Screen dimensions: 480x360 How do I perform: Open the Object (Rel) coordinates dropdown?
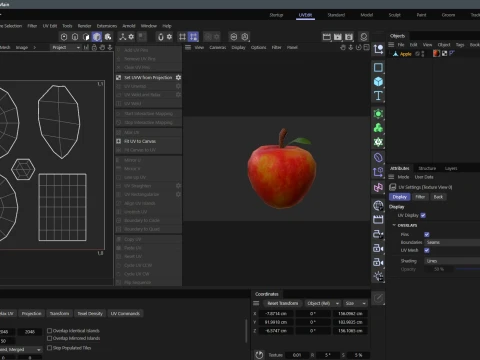click(x=323, y=303)
